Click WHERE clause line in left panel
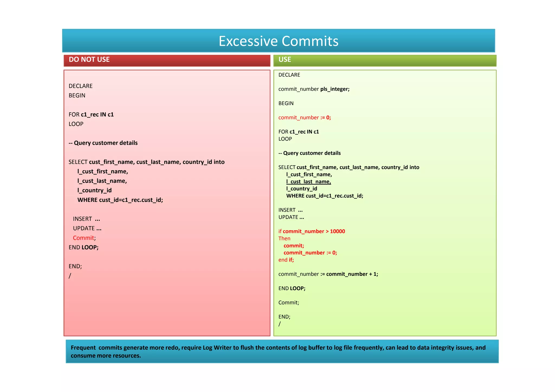The image size is (555, 392). pyautogui.click(x=120, y=200)
